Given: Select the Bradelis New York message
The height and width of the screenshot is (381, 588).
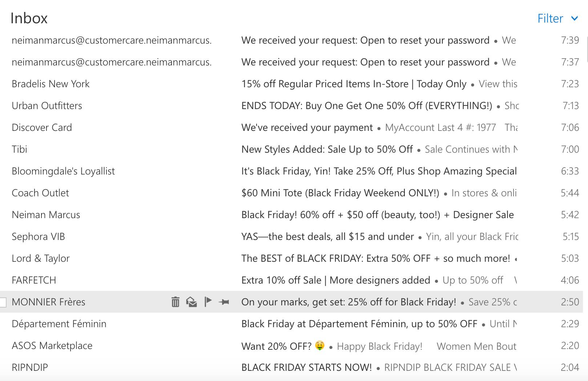Looking at the screenshot, I should tap(51, 84).
